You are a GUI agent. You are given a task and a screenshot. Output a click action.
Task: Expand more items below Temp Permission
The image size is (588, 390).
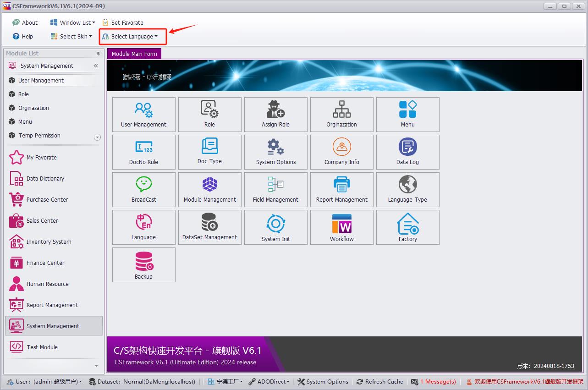pos(97,137)
